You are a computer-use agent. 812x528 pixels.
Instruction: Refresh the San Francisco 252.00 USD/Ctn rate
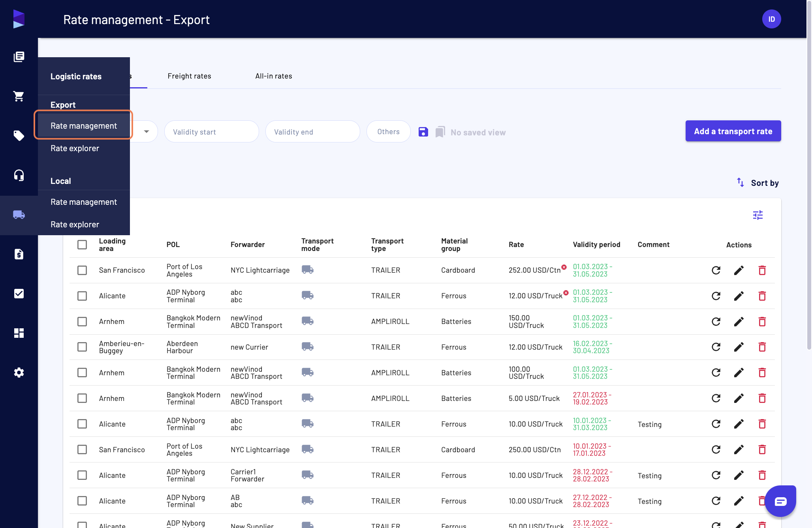[x=716, y=270]
